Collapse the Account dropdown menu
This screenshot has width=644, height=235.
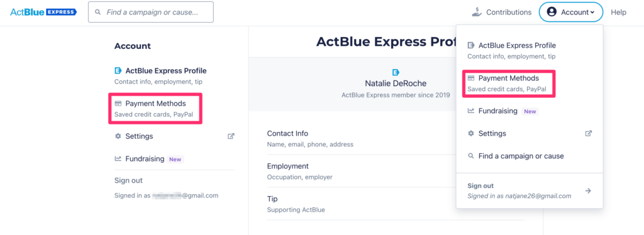click(x=571, y=12)
